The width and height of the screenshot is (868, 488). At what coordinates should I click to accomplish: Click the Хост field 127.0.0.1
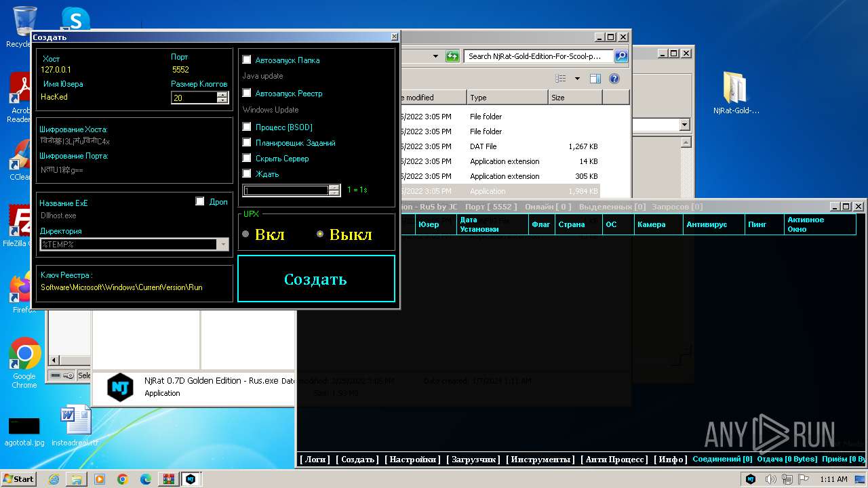point(56,70)
